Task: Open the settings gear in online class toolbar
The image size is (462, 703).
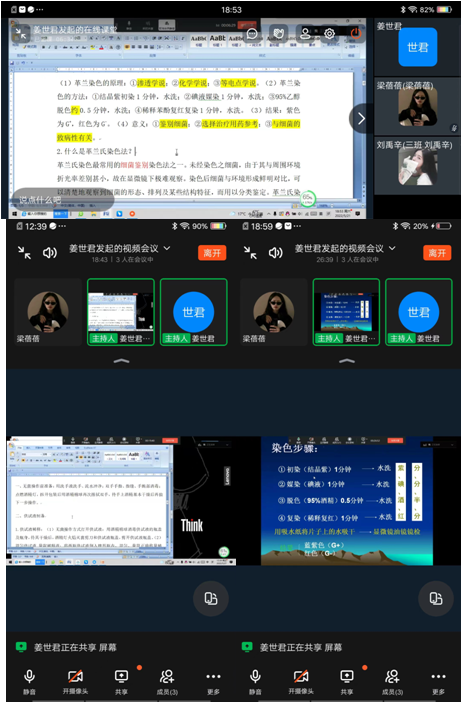Action: click(x=330, y=34)
